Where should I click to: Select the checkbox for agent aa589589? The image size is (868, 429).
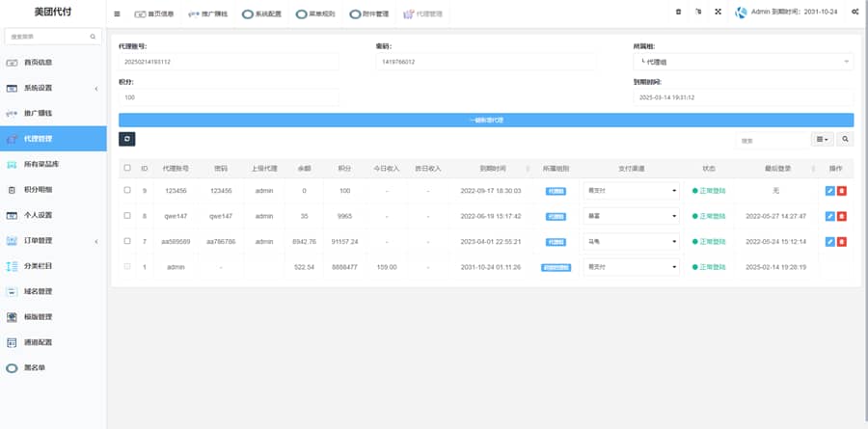127,241
